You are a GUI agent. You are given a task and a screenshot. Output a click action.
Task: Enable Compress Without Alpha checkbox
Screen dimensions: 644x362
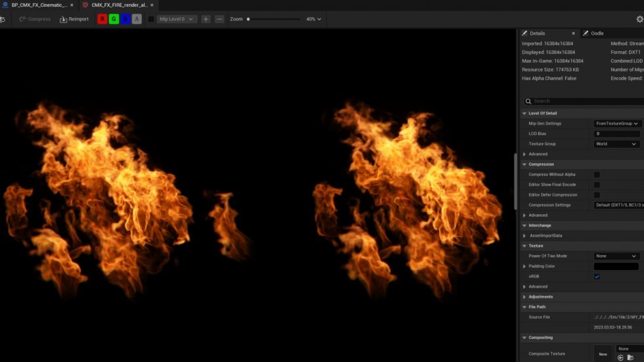click(597, 175)
